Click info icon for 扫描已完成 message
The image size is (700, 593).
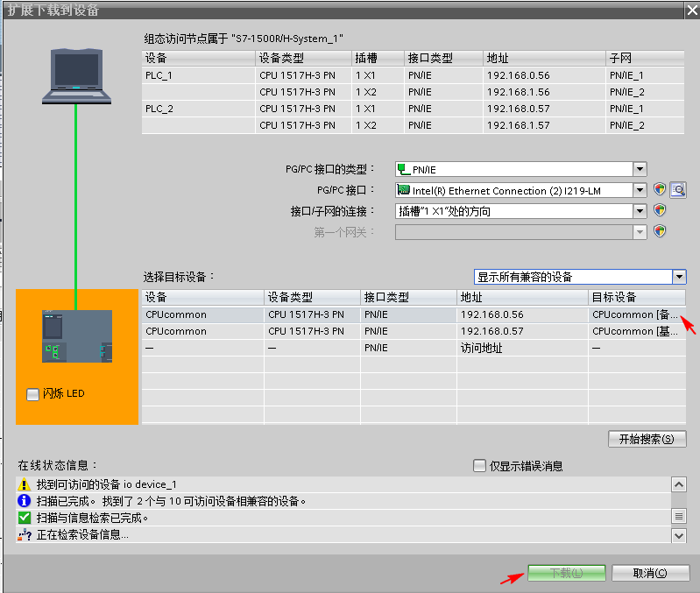pyautogui.click(x=25, y=501)
